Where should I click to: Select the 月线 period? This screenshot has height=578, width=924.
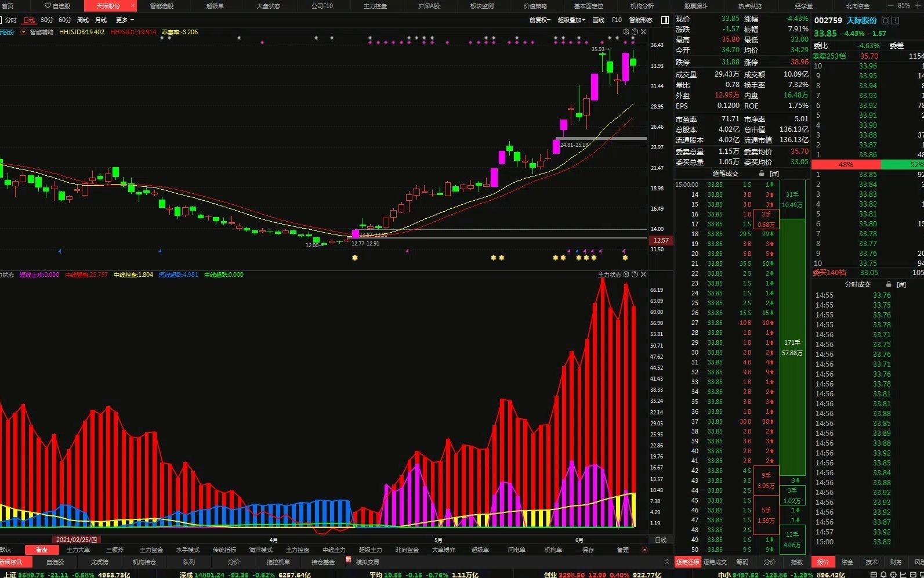[101, 20]
